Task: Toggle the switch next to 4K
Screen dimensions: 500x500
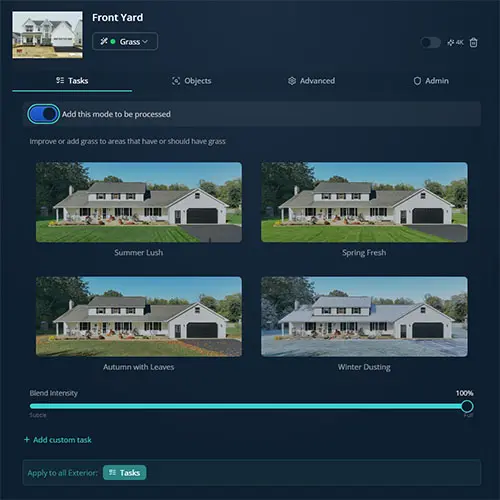Action: point(430,43)
